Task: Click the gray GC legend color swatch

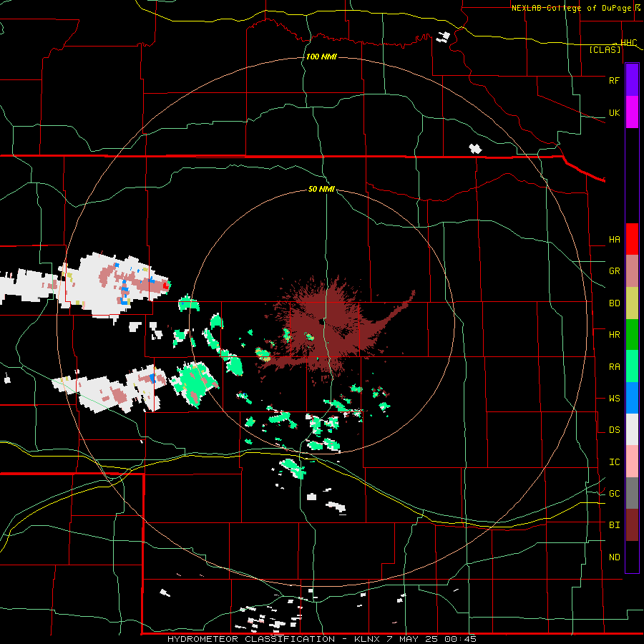Action: (632, 493)
